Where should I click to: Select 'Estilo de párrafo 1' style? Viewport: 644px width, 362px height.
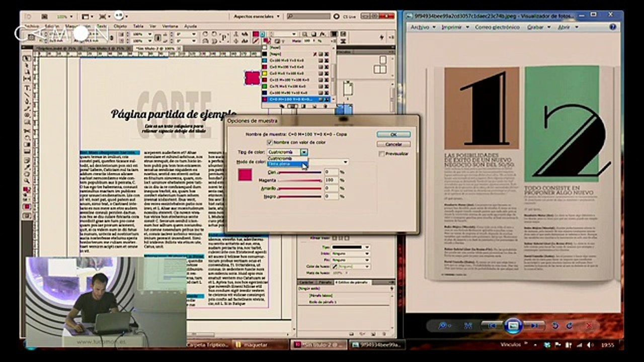pos(323,302)
